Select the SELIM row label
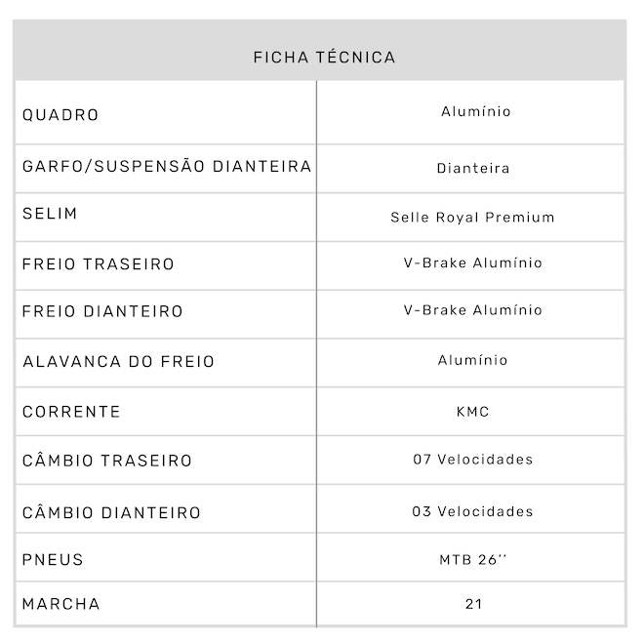This screenshot has width=644, height=644. click(x=50, y=214)
